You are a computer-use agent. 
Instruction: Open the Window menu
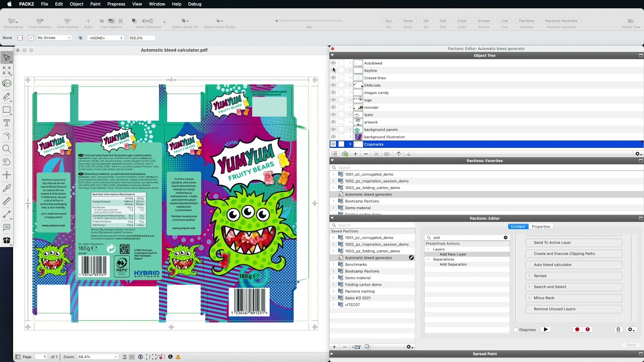[x=157, y=4]
